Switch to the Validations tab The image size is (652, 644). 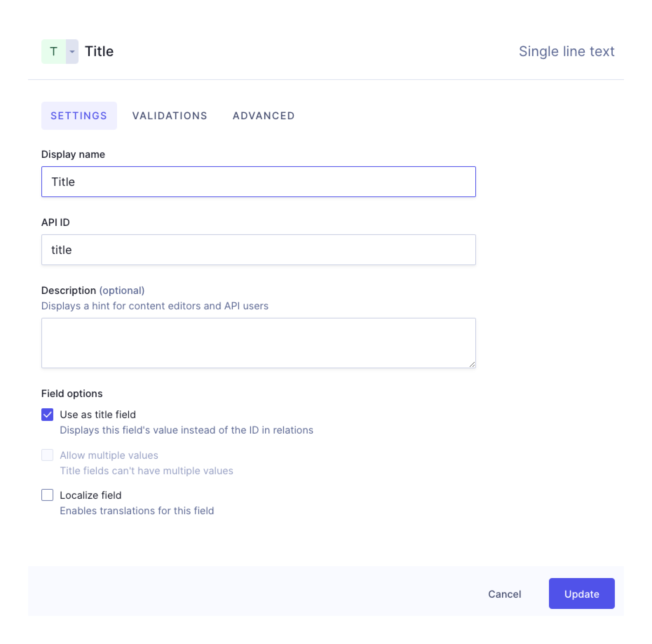tap(170, 116)
